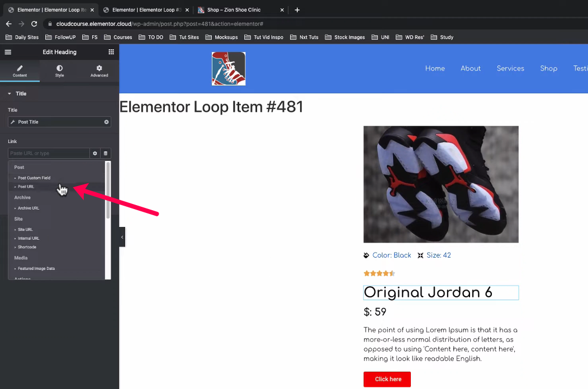588x389 pixels.
Task: Close the first Elementor Loop tab
Action: click(92, 10)
